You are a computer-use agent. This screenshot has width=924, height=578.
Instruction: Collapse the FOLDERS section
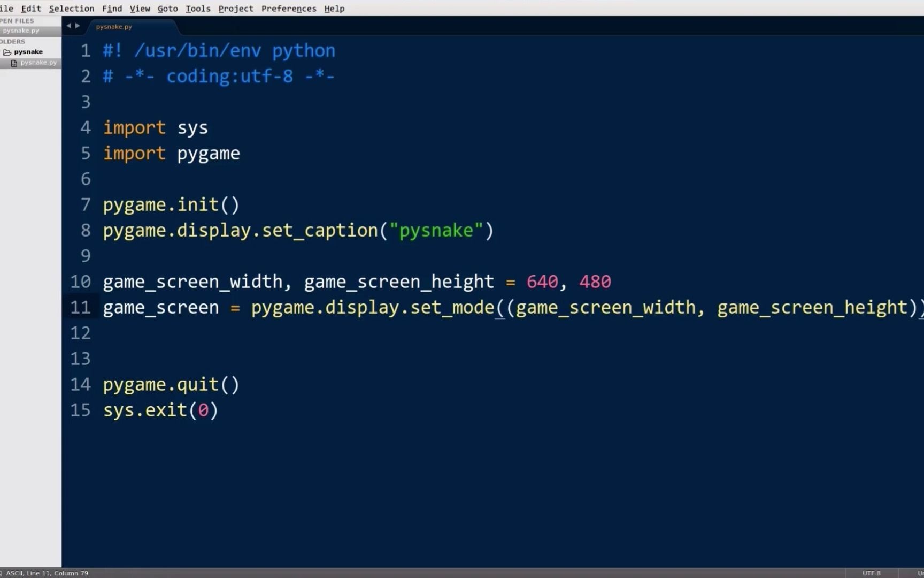(12, 41)
